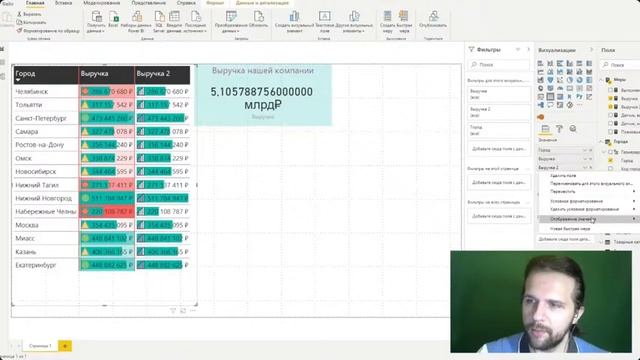The width and height of the screenshot is (640, 360).
Task: Switch to the Моделирование ribbon tab
Action: click(101, 3)
